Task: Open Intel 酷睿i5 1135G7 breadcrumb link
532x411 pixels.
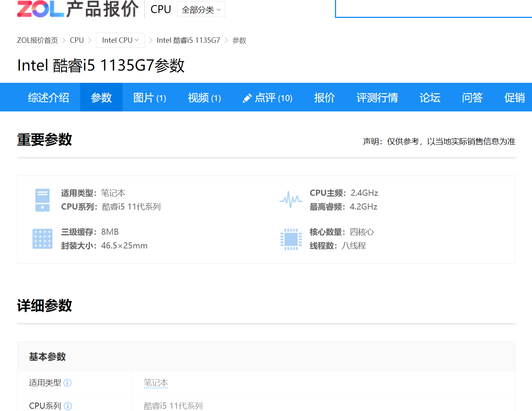Action: point(188,40)
